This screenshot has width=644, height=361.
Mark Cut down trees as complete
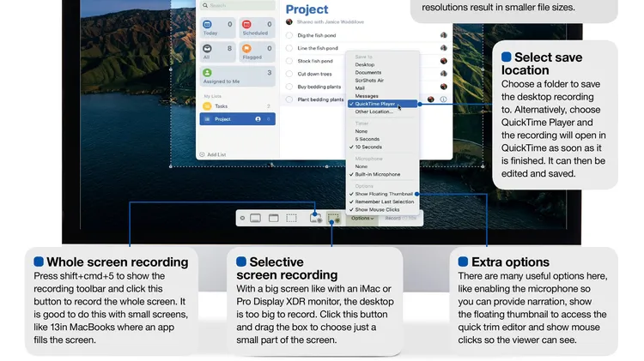289,74
